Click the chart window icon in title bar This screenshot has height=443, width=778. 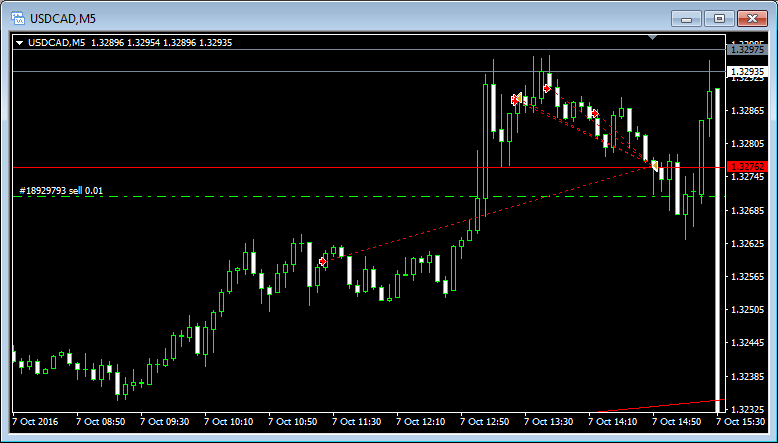tap(18, 19)
